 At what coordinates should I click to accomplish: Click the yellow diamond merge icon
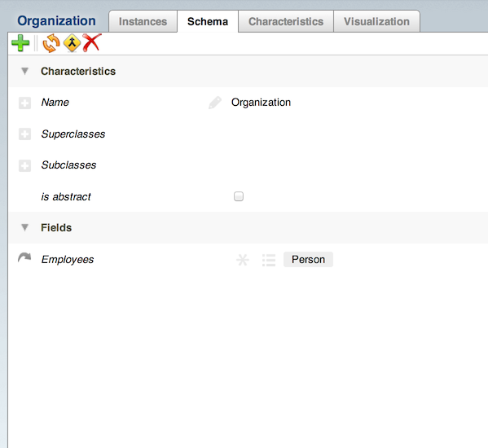click(x=72, y=43)
